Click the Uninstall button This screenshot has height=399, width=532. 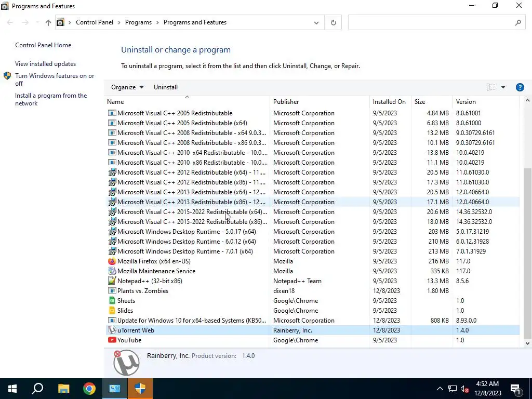(166, 87)
